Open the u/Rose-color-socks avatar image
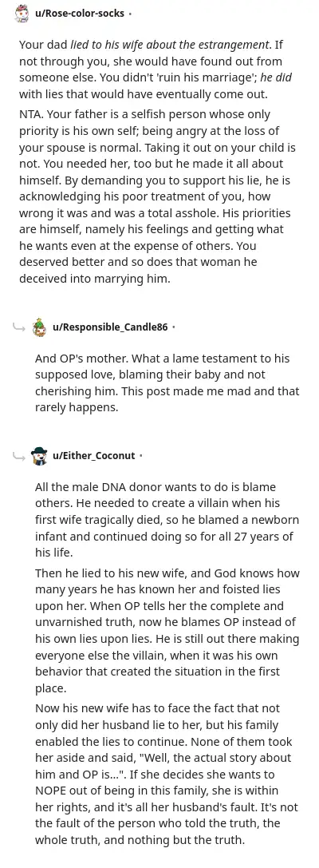Viewport: 319px width, 868px height. tap(22, 14)
